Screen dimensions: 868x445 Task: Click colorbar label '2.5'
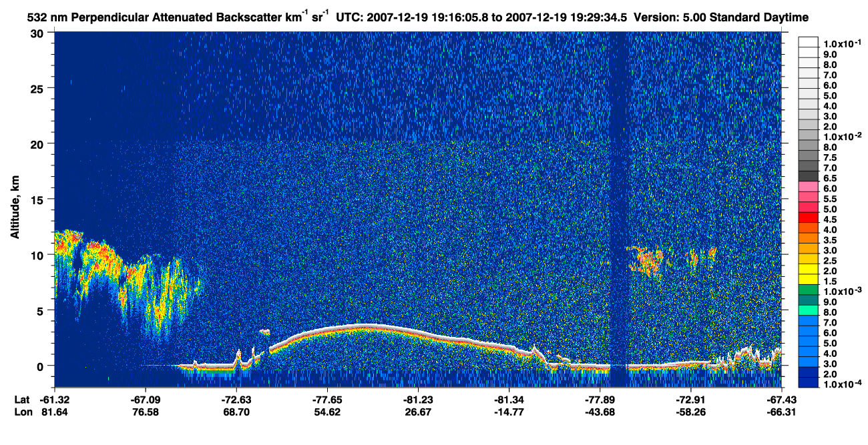(831, 261)
